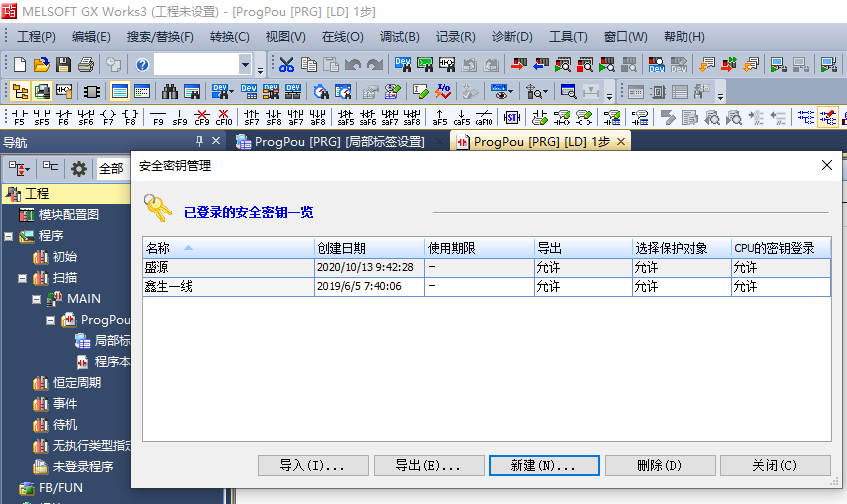Click the 新建(N)... button

pos(546,466)
